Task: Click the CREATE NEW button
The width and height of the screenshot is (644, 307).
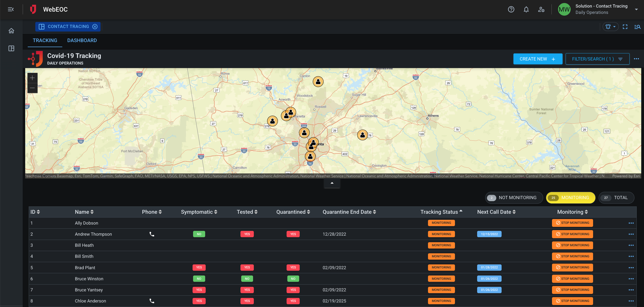Action: (537, 59)
